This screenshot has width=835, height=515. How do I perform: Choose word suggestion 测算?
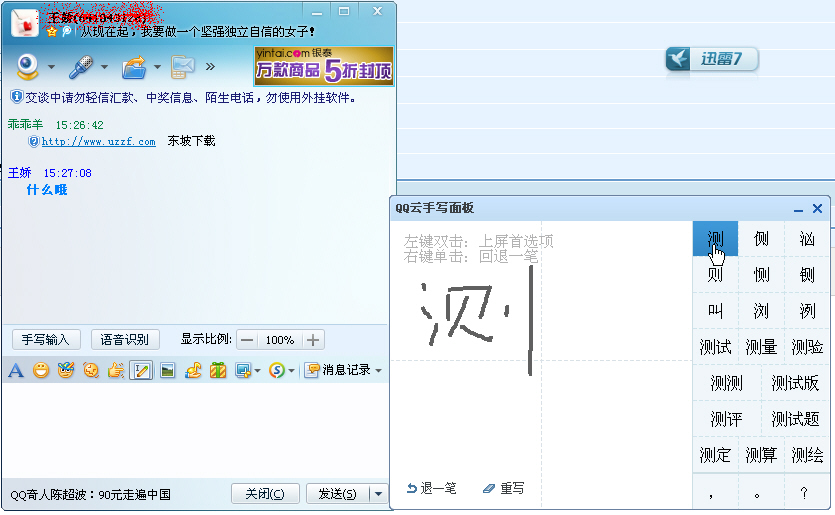(761, 455)
